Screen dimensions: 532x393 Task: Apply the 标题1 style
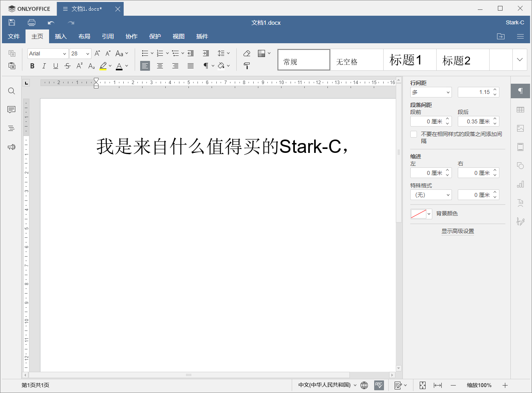410,60
